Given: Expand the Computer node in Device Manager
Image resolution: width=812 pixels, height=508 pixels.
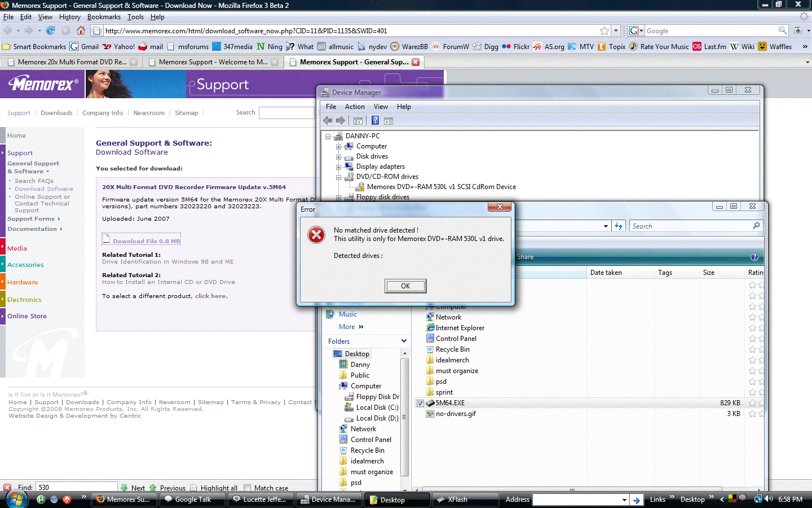Looking at the screenshot, I should click(338, 146).
